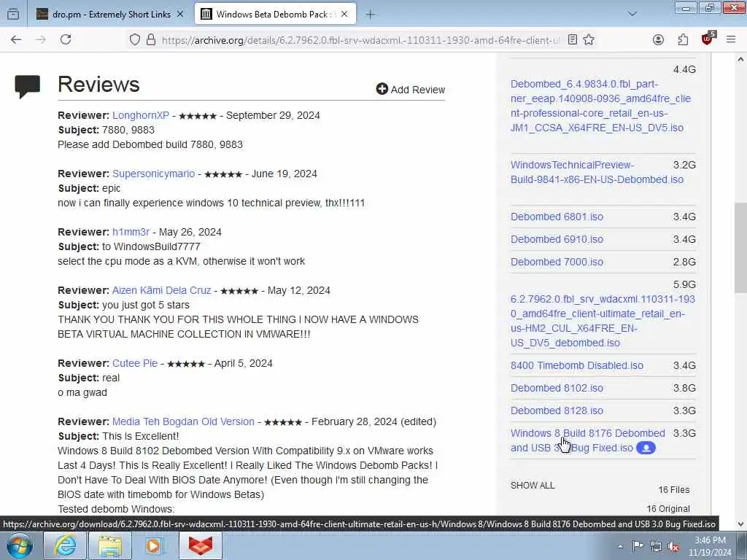
Task: Open Windows Media Player taskbar icon
Action: (155, 545)
